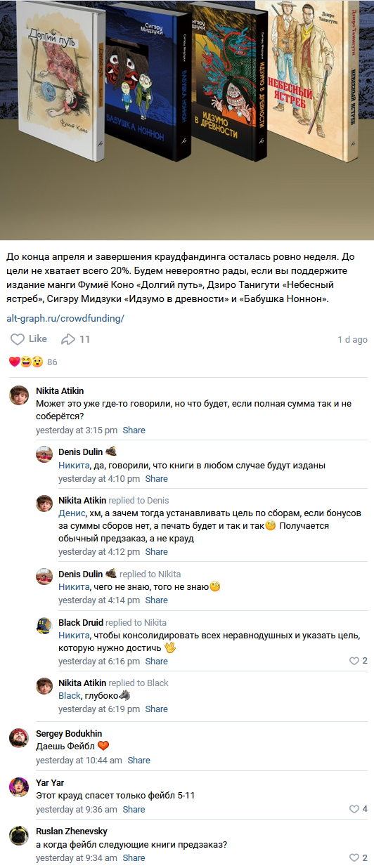Open the post's '1 d ago' timestamp
Image resolution: width=374 pixels, height=868 pixels.
[352, 339]
